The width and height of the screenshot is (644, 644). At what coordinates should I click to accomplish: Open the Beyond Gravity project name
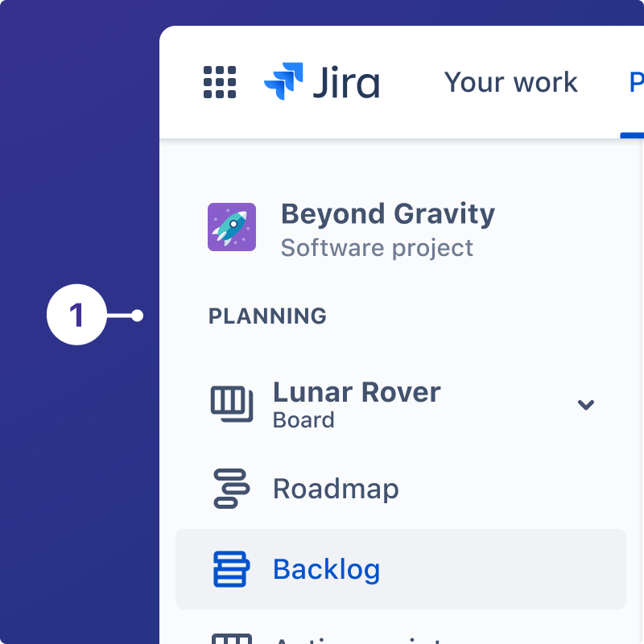click(x=388, y=213)
